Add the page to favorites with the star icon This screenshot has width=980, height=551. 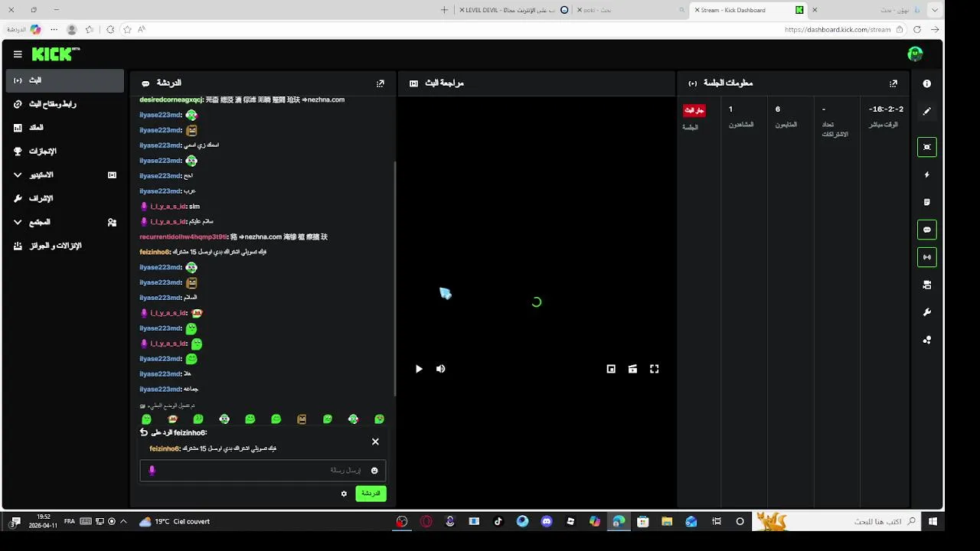tap(127, 29)
